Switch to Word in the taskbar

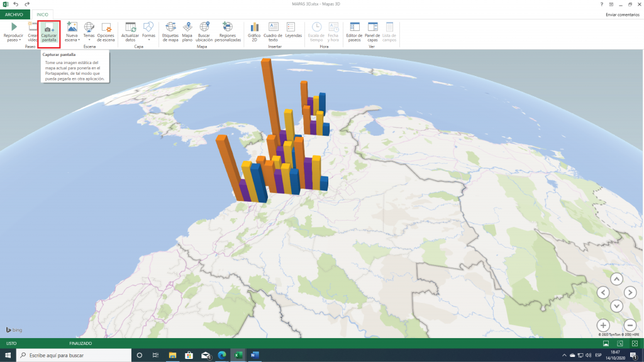point(255,356)
